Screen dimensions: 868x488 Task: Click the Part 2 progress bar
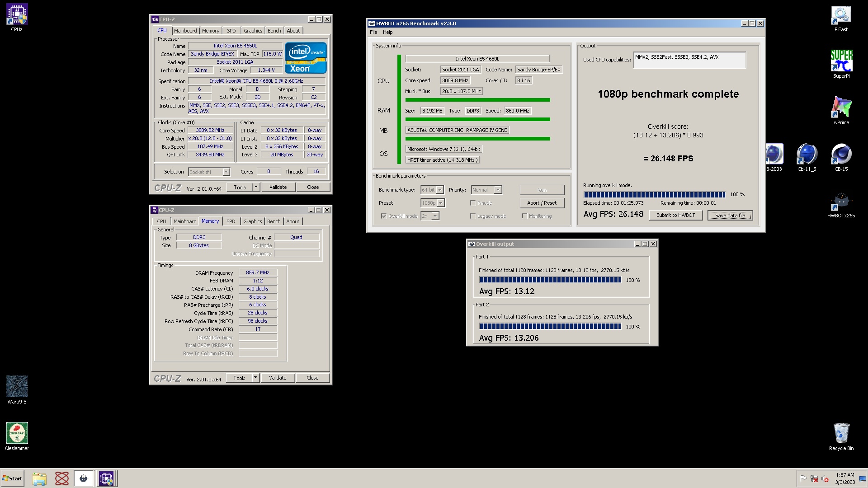click(550, 326)
